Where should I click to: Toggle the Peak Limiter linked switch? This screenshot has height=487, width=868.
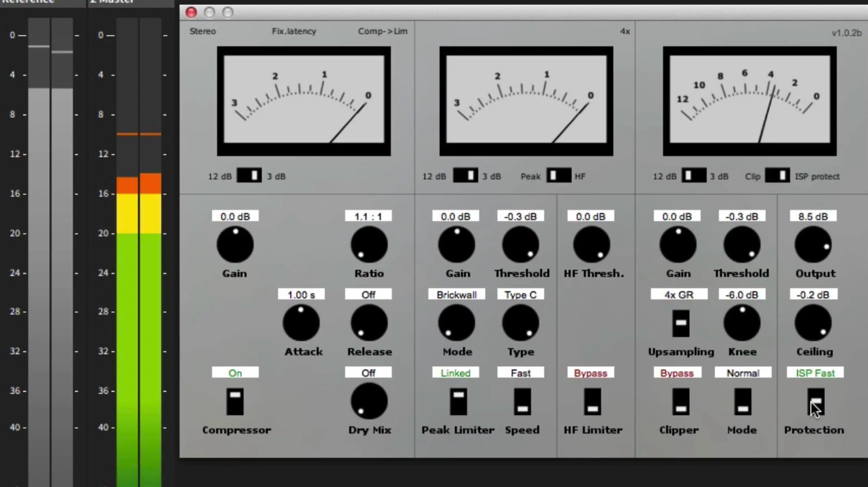[x=458, y=401]
